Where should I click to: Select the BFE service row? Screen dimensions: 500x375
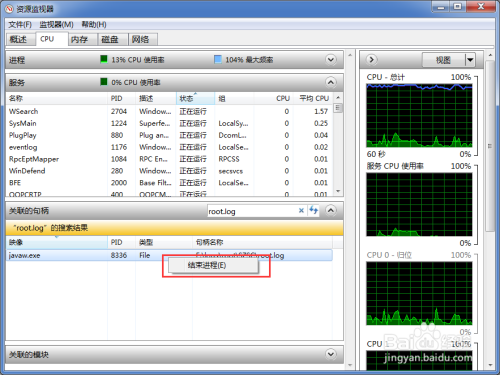click(x=170, y=183)
